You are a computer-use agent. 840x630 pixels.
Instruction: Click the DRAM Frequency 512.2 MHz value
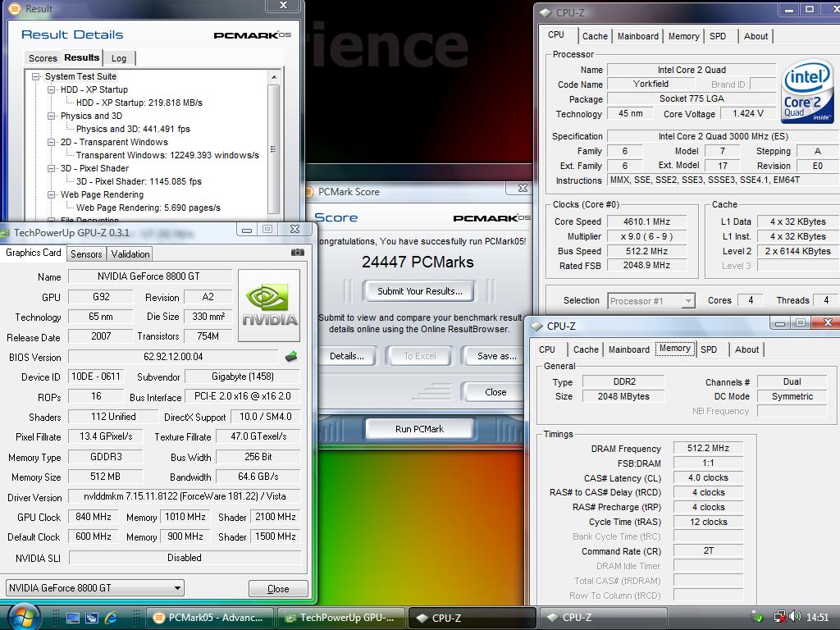[708, 449]
